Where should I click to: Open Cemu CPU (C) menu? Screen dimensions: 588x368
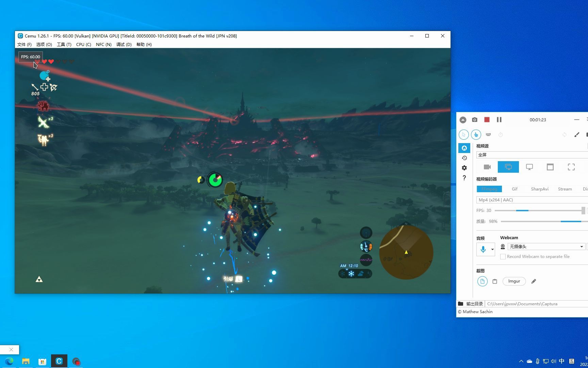click(x=84, y=44)
